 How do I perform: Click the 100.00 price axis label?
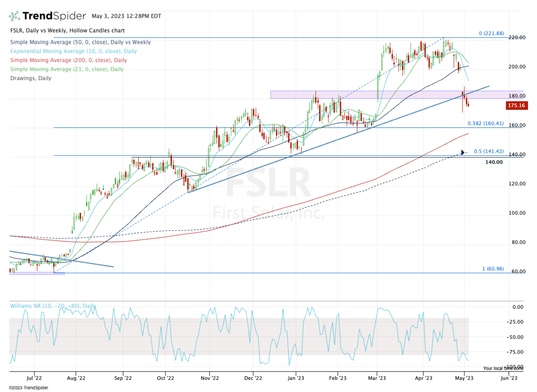point(516,213)
